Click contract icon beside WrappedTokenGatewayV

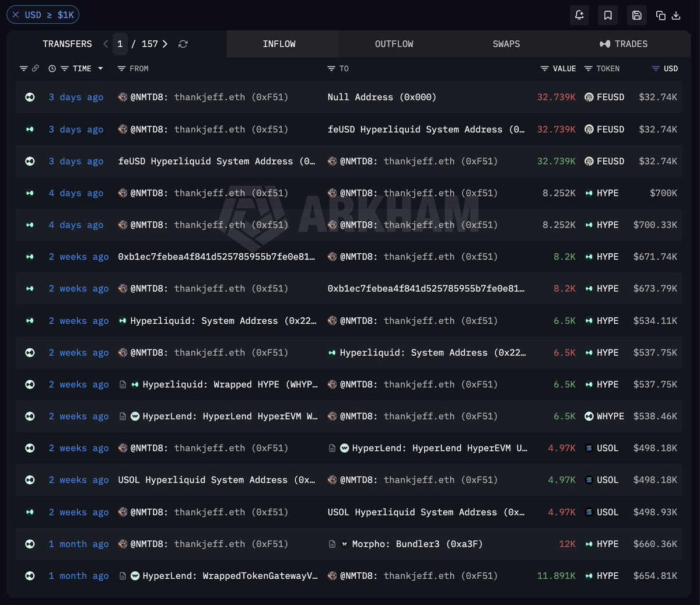[x=123, y=576]
